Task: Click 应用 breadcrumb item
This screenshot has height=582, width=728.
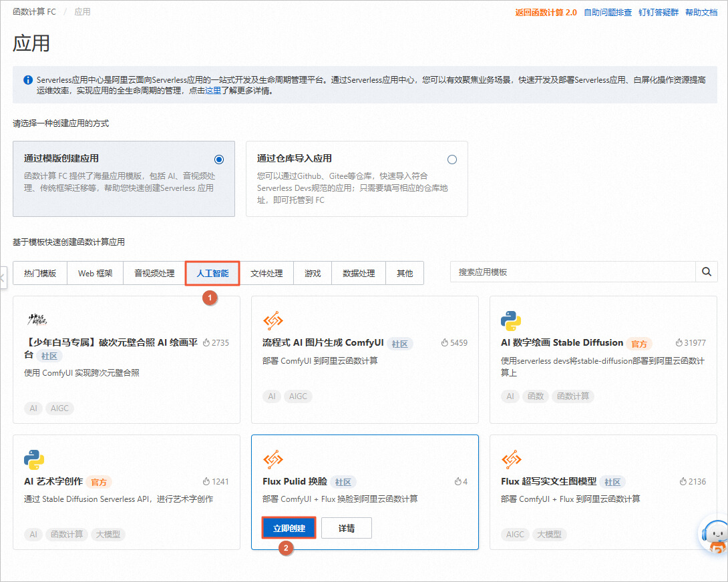Action: pyautogui.click(x=82, y=11)
